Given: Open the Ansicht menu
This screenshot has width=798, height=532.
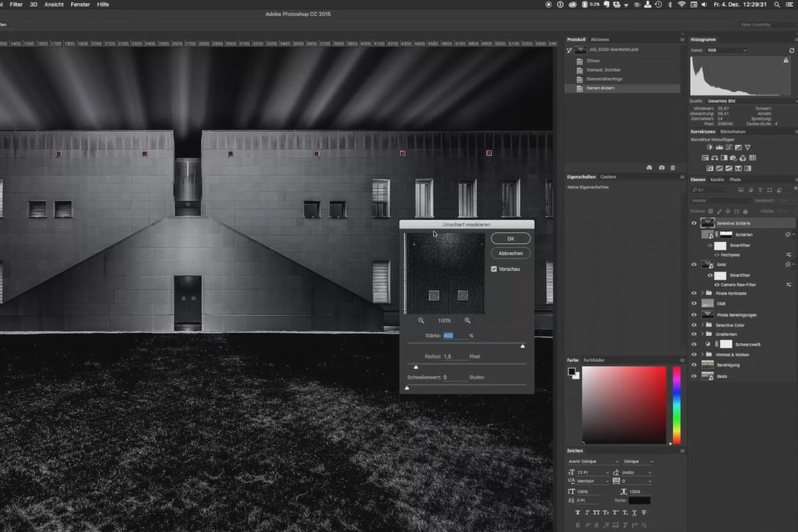Looking at the screenshot, I should click(x=54, y=4).
